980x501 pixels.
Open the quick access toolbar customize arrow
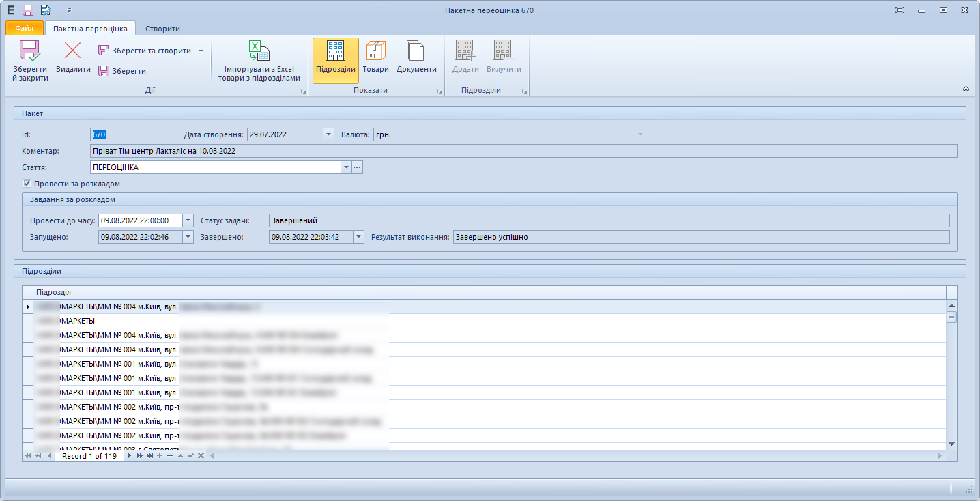click(x=69, y=11)
